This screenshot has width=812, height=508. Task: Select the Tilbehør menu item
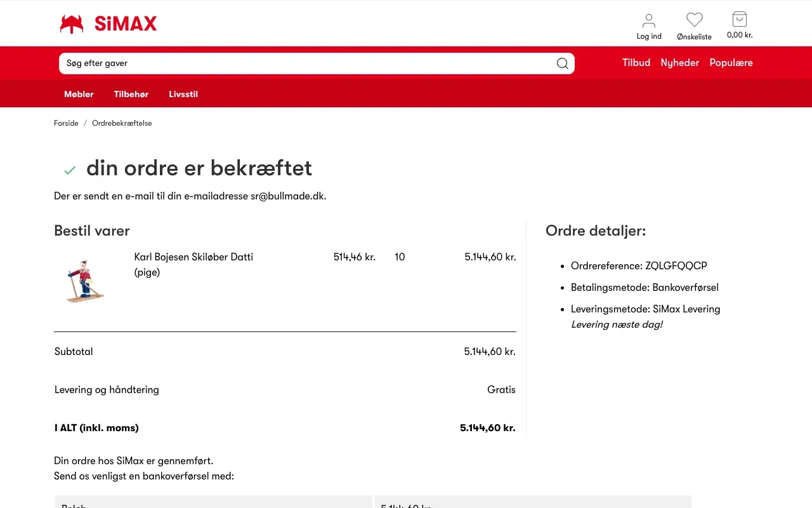(131, 94)
